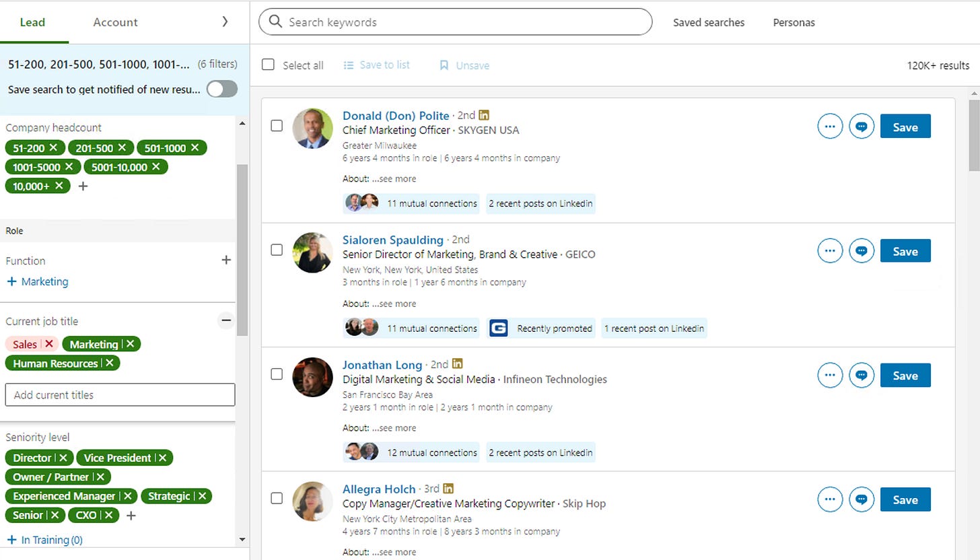Expand the Function filter section
Viewport: 980px width, 560px height.
click(x=226, y=260)
